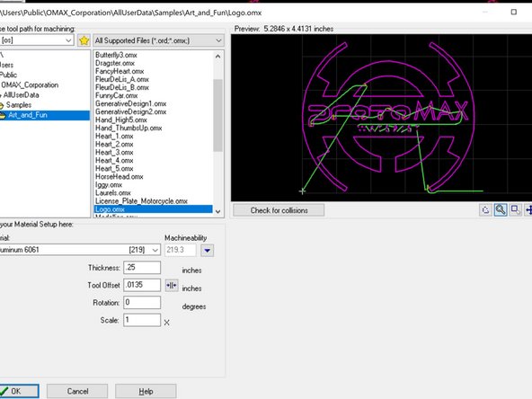Image resolution: width=532 pixels, height=399 pixels.
Task: Click the redraw preview icon
Action: [x=485, y=210]
